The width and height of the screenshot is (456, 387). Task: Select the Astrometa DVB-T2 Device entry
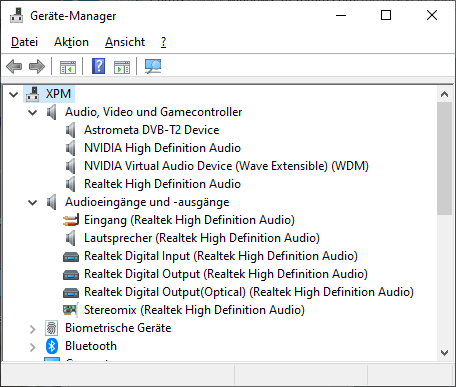(152, 130)
